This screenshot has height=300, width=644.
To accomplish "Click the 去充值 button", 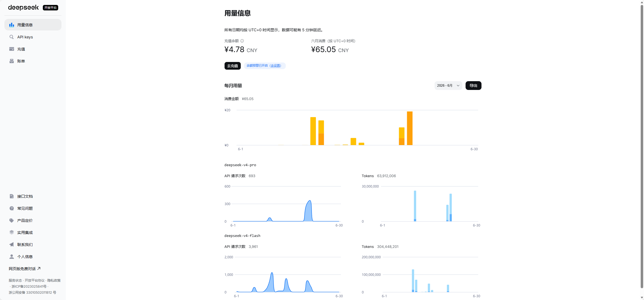I will click(x=233, y=66).
